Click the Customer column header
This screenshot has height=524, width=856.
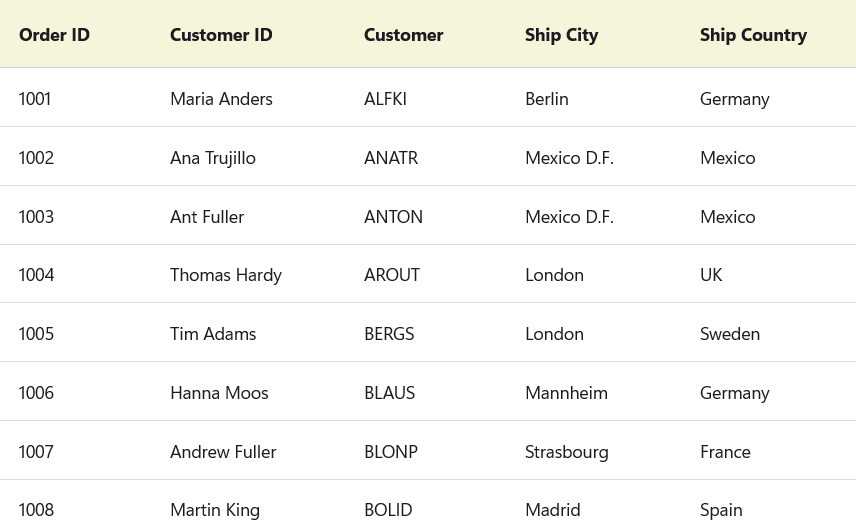403,35
